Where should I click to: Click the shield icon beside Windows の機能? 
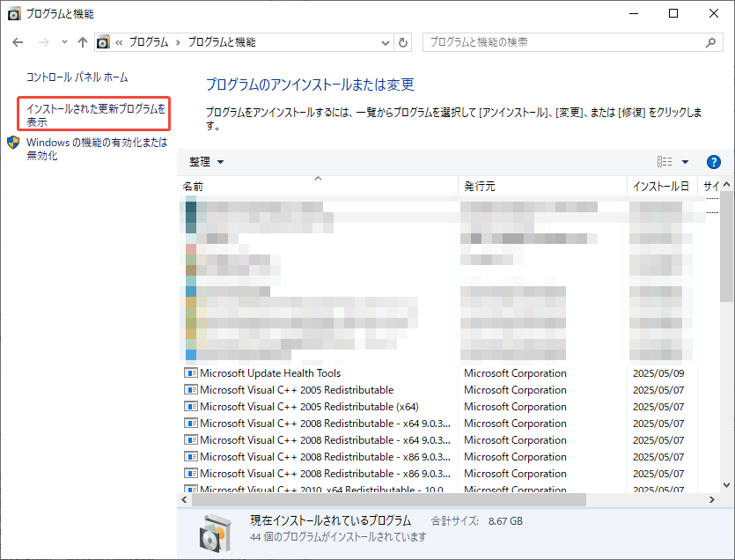pos(13,143)
